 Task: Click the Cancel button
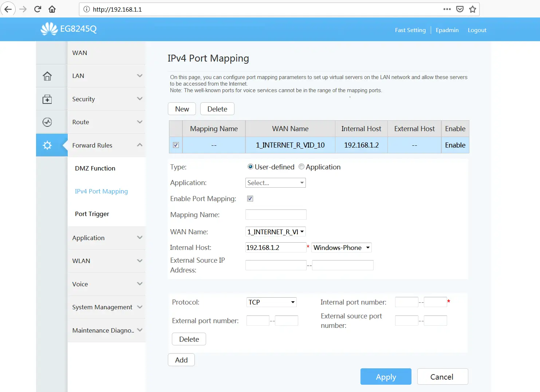(442, 377)
